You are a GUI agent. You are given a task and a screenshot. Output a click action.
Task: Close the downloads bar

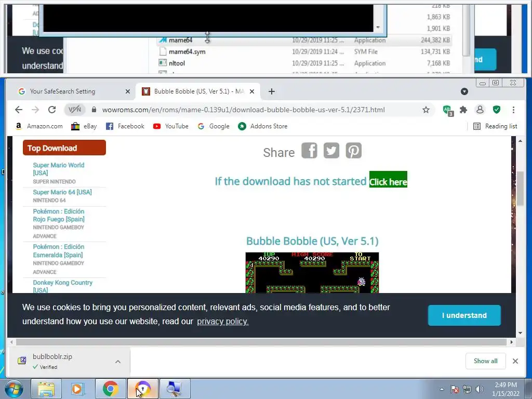[x=515, y=361]
